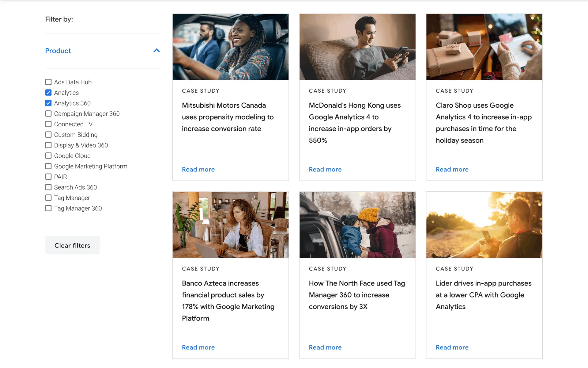This screenshot has height=368, width=588.
Task: Select the Search Ads 360 checkbox
Action: point(48,187)
